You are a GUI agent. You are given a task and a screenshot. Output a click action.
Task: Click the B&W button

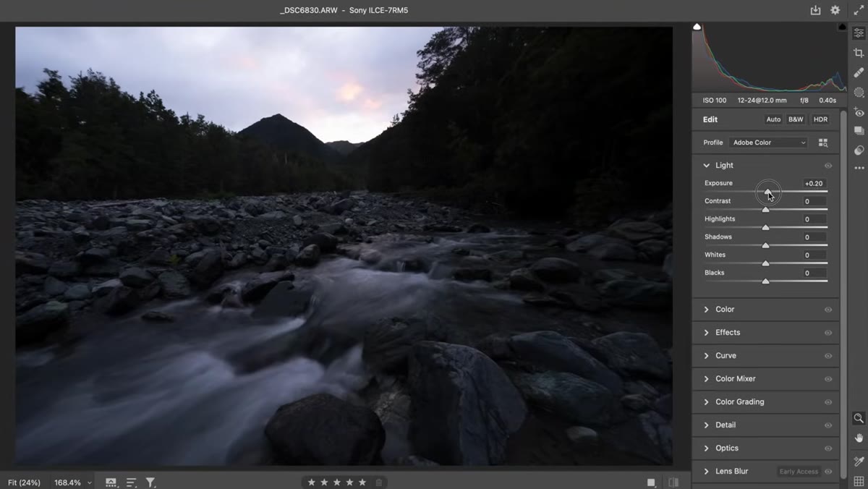pyautogui.click(x=796, y=119)
